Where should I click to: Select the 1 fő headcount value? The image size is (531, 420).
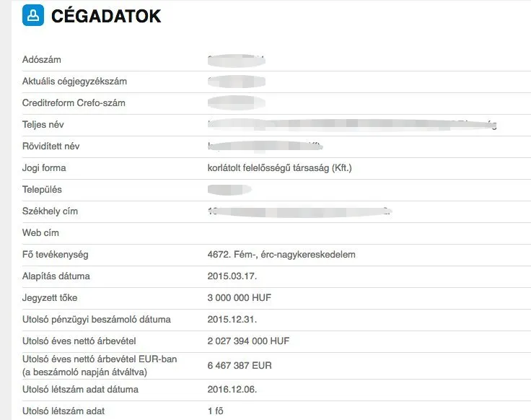216,411
